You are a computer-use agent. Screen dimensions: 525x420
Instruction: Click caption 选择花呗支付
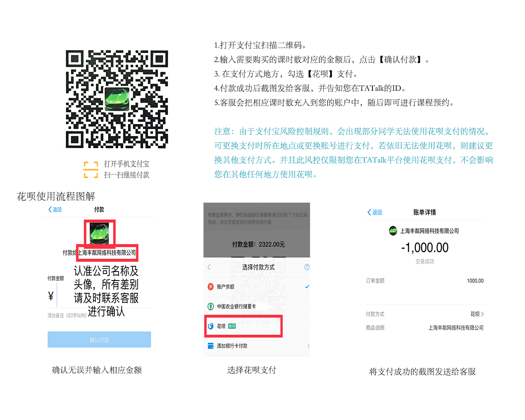click(x=252, y=370)
